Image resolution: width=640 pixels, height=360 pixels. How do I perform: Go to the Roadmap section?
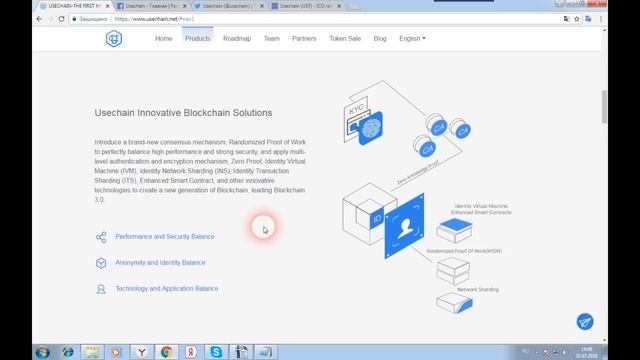tap(237, 38)
